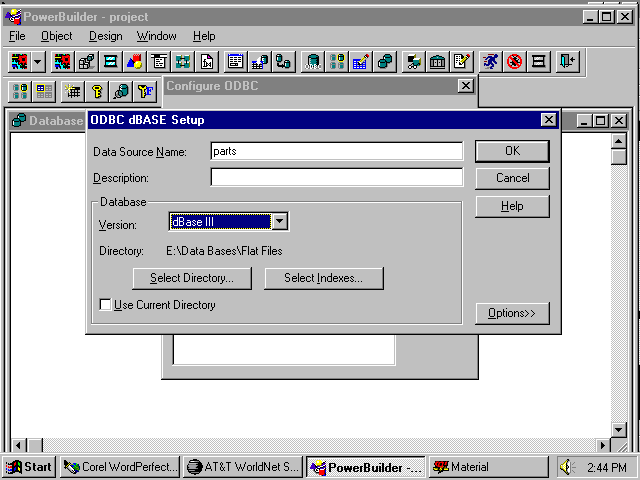
Task: Click the Description input field
Action: tap(337, 178)
